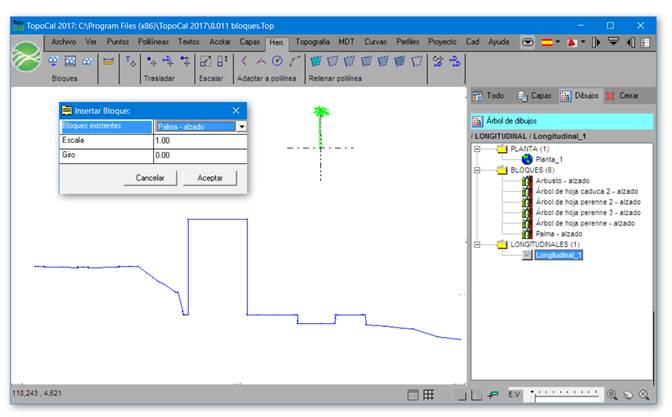
Task: Click the grid icon in status bar
Action: pyautogui.click(x=429, y=395)
